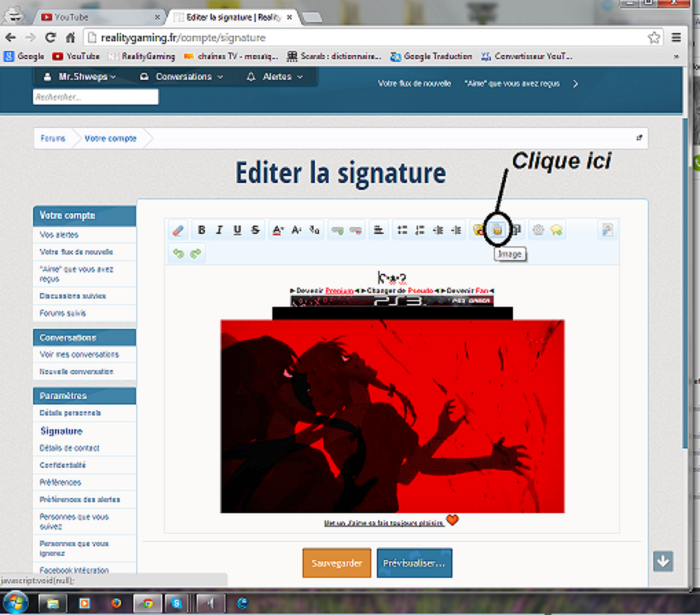
Task: Open the Conversations dropdown in navbar
Action: 182,77
